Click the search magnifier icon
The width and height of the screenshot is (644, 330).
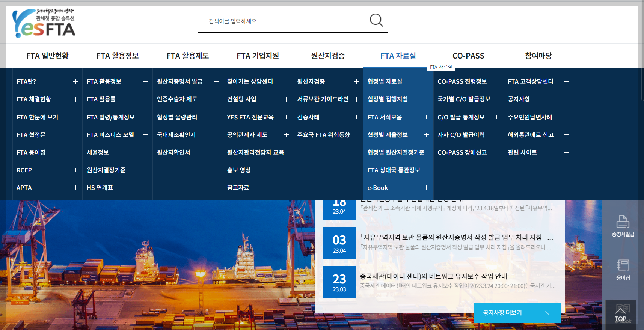376,20
